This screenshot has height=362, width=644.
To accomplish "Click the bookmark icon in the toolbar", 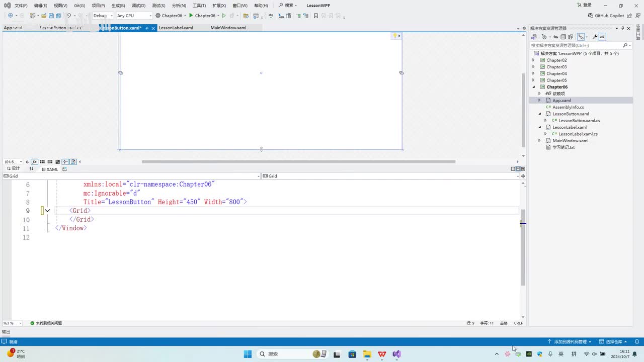I will pos(315,16).
